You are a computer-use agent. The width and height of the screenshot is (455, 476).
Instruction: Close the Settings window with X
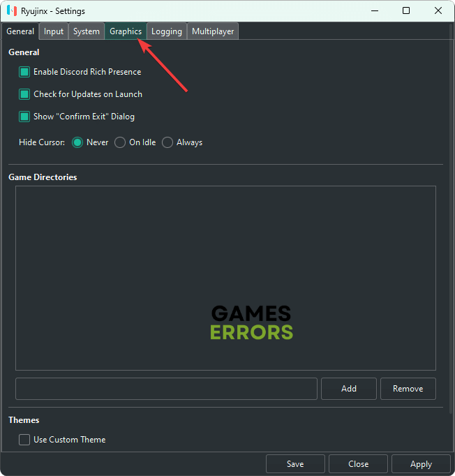[x=438, y=11]
